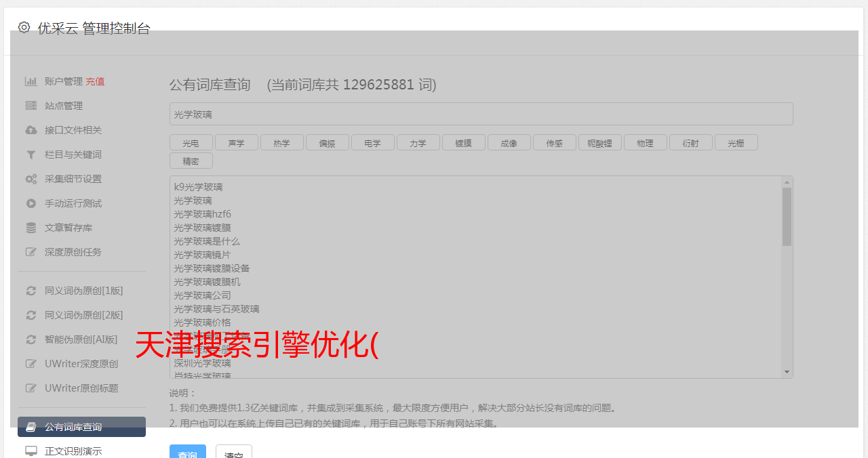This screenshot has width=868, height=458.
Task: Click the edit icon for 深度原创任务
Action: 31,252
